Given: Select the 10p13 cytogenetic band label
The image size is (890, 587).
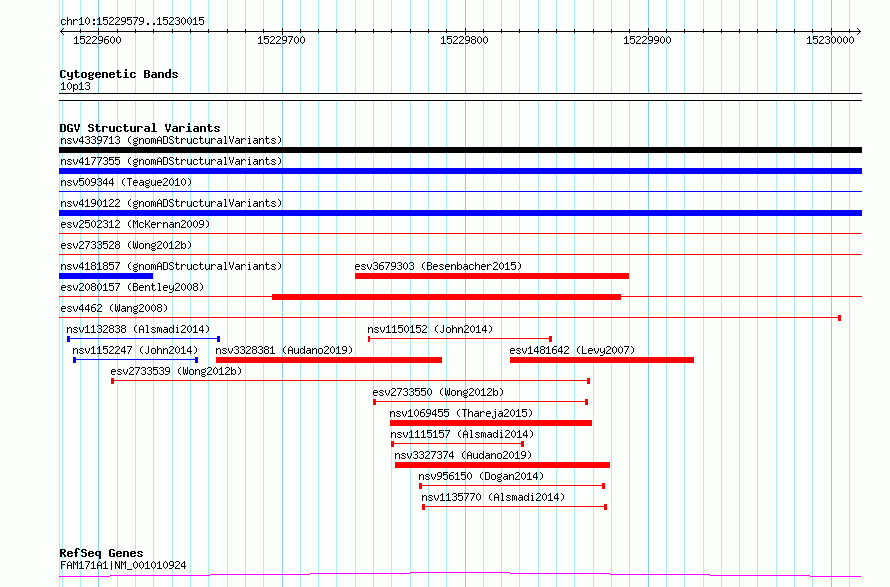Looking at the screenshot, I should pos(75,86).
